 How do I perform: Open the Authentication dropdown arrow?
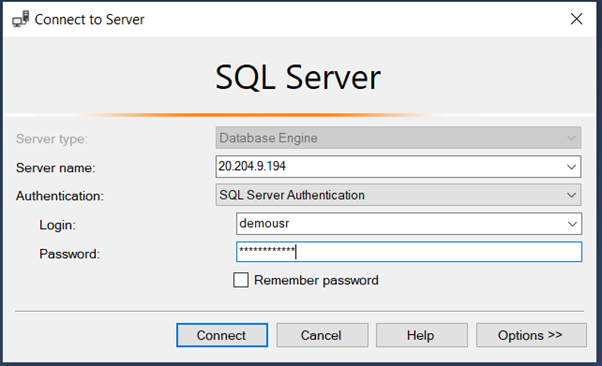tap(571, 195)
